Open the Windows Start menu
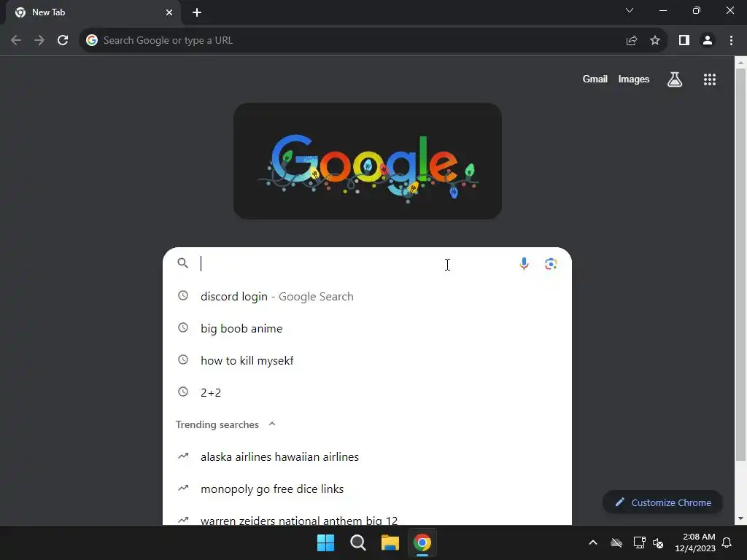Image resolution: width=747 pixels, height=560 pixels. click(326, 542)
